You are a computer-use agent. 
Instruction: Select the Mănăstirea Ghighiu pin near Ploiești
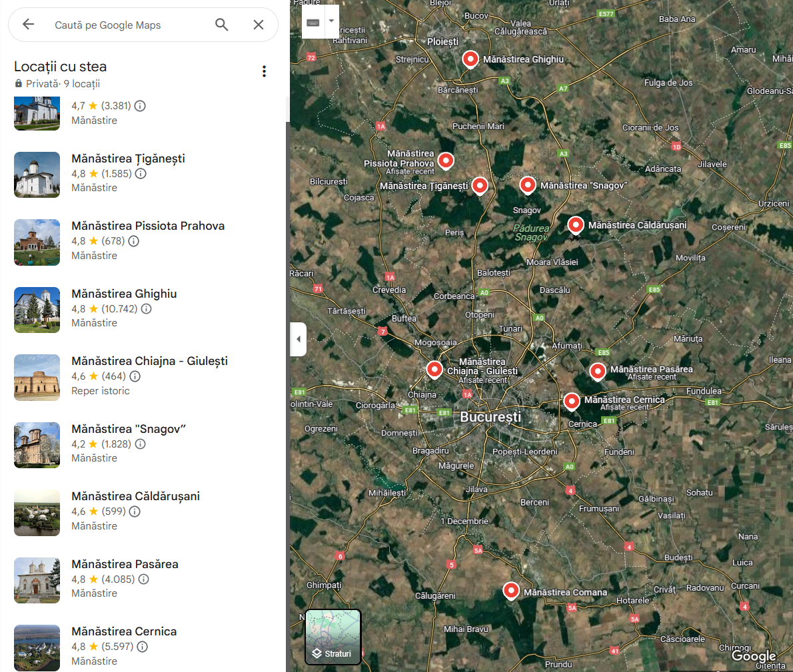click(470, 59)
